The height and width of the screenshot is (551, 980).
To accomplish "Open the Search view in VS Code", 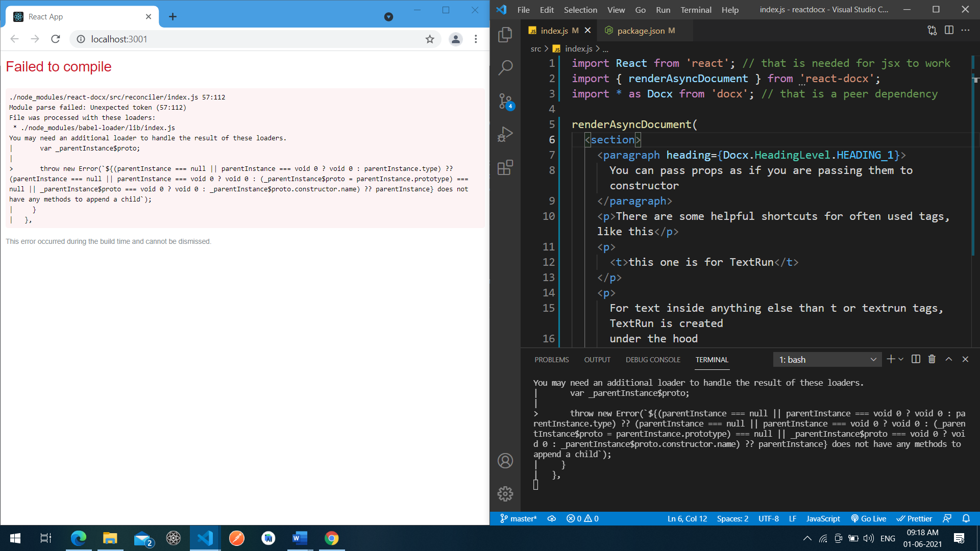I will coord(505,67).
